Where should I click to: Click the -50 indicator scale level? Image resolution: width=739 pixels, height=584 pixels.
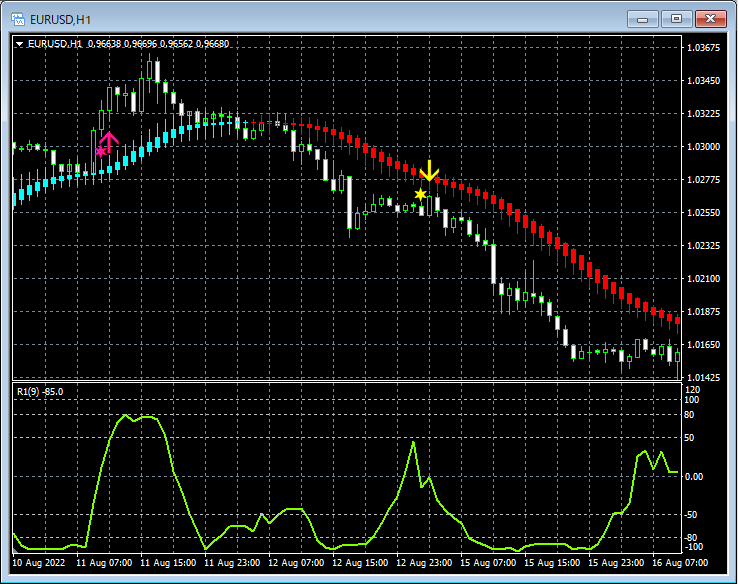tap(690, 515)
